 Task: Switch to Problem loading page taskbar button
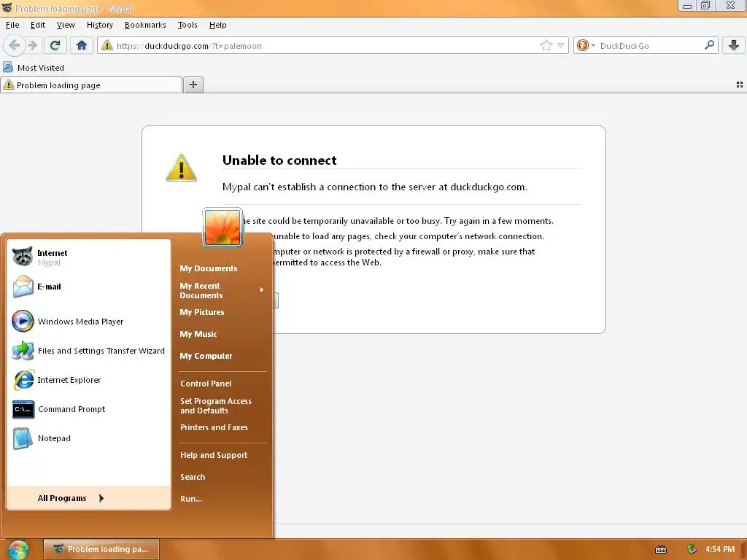(101, 549)
